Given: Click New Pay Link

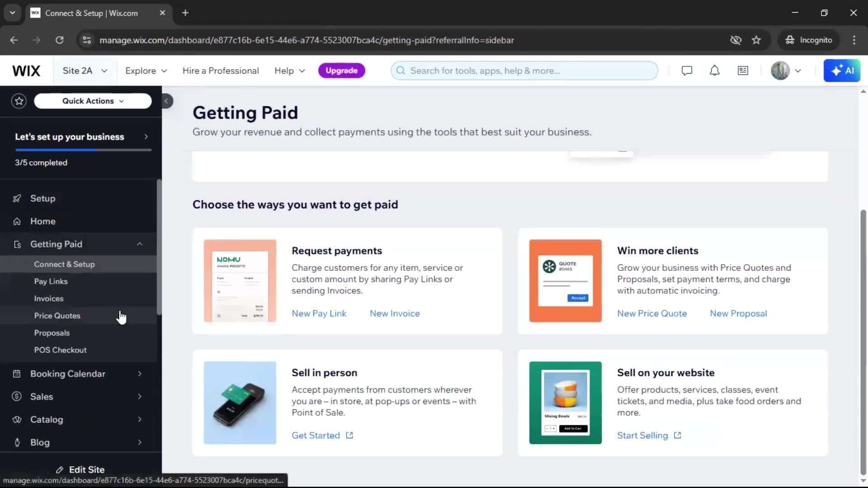Looking at the screenshot, I should click(x=319, y=313).
